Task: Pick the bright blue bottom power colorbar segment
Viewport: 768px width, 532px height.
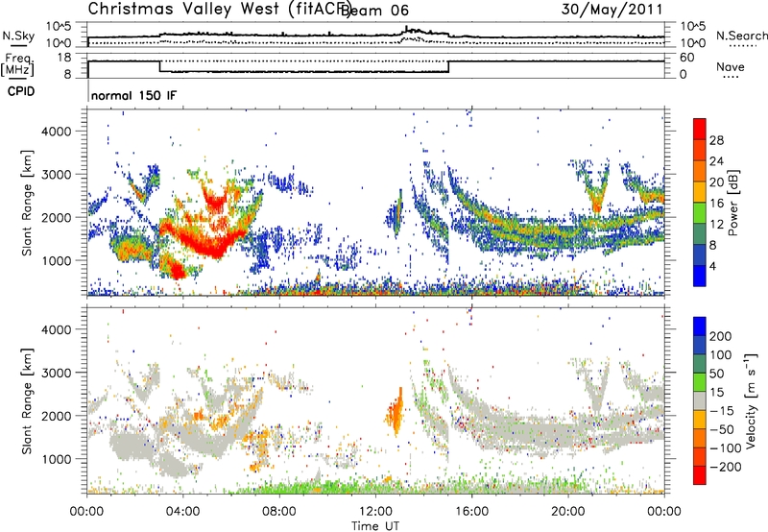Action: click(x=700, y=276)
